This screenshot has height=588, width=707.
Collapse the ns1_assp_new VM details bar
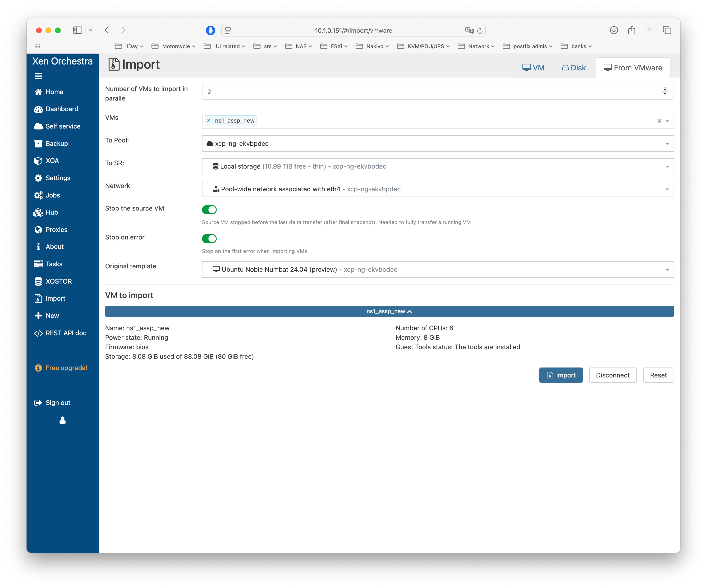[x=389, y=312]
